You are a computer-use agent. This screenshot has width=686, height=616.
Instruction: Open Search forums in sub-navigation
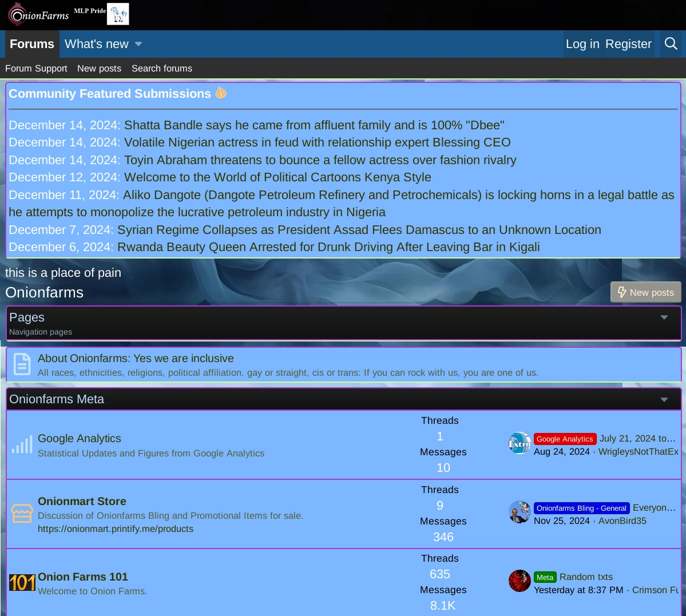[162, 68]
